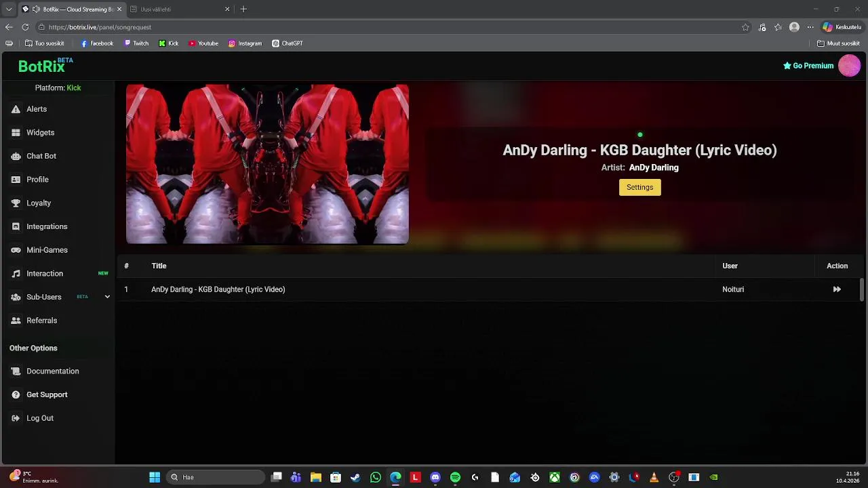The width and height of the screenshot is (868, 488).
Task: Open the weather widget on taskbar
Action: tap(34, 477)
